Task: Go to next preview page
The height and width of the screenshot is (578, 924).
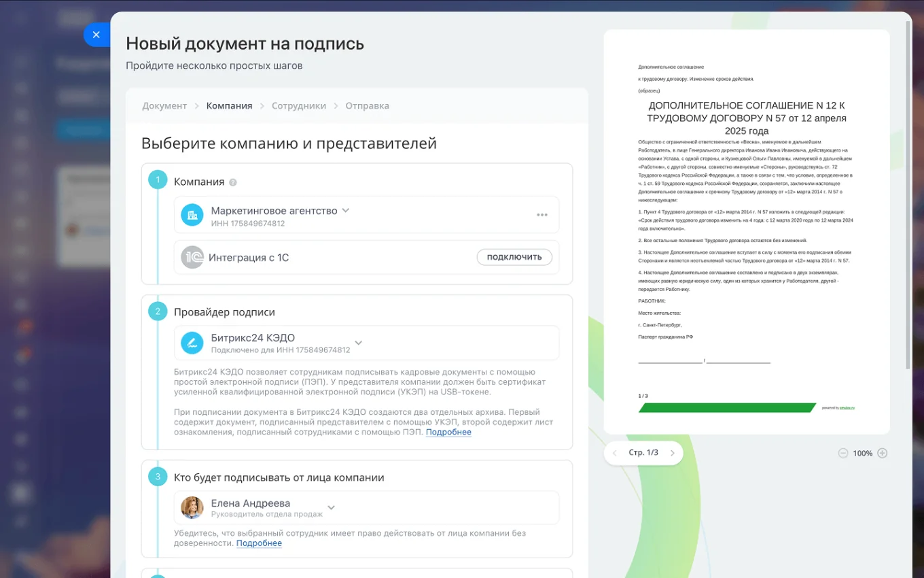Action: 672,453
